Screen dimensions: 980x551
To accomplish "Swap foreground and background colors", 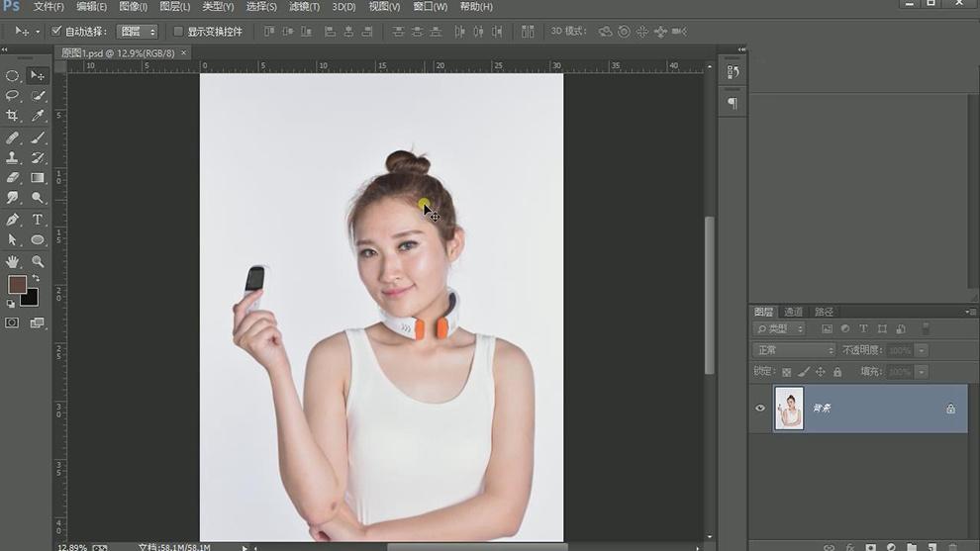I will (x=36, y=278).
